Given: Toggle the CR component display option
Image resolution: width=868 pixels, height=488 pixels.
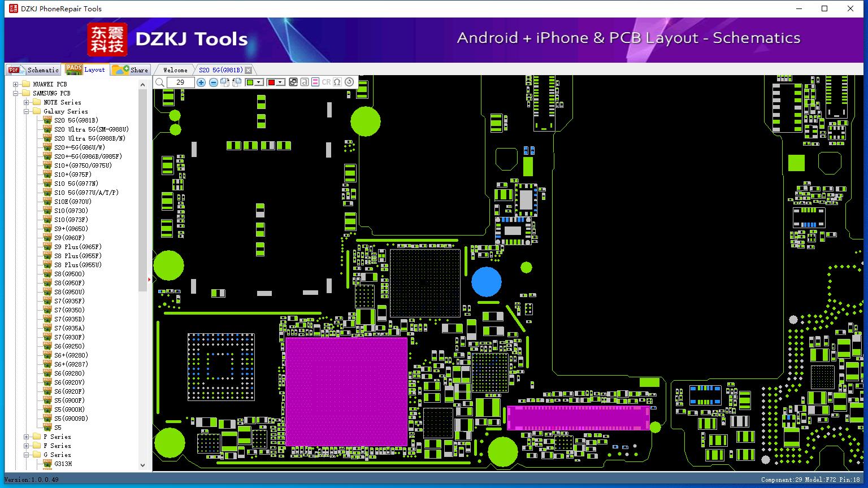Looking at the screenshot, I should (x=326, y=82).
